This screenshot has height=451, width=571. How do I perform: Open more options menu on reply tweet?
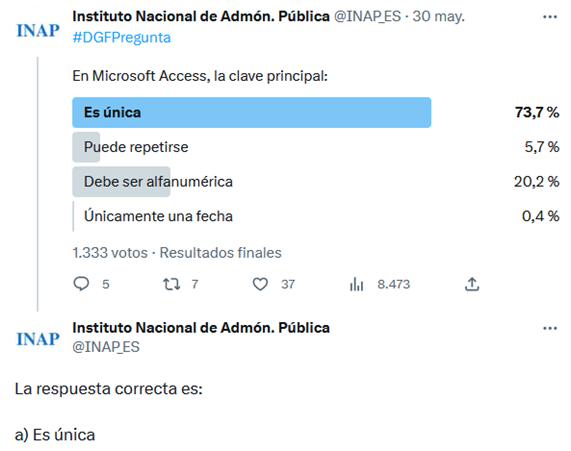(x=550, y=328)
